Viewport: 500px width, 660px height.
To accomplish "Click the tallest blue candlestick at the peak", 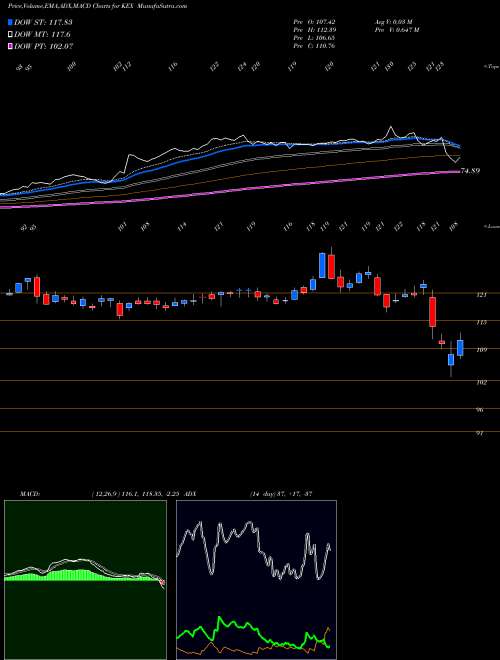I will (x=322, y=265).
